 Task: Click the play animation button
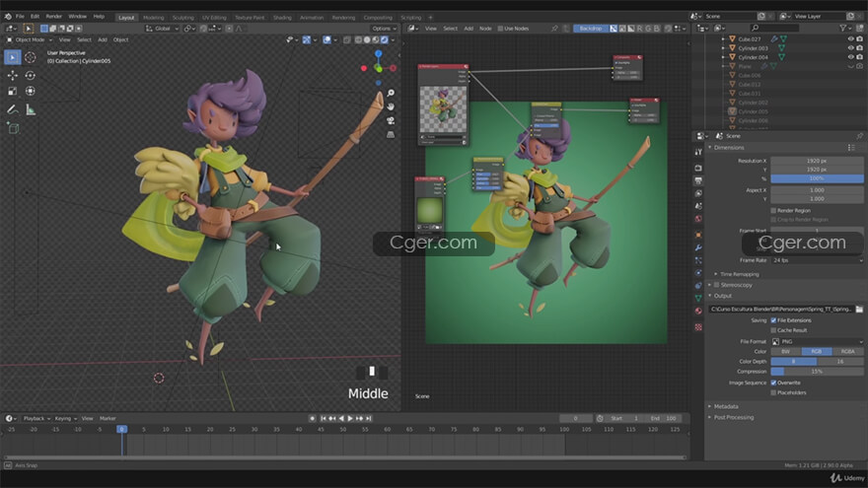[x=350, y=419]
